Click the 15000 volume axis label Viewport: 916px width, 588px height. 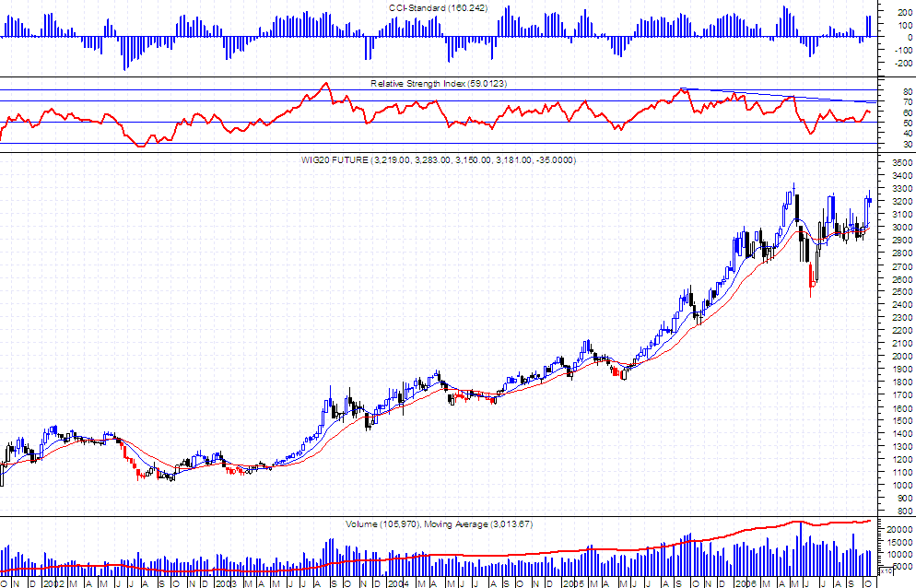tap(902, 542)
